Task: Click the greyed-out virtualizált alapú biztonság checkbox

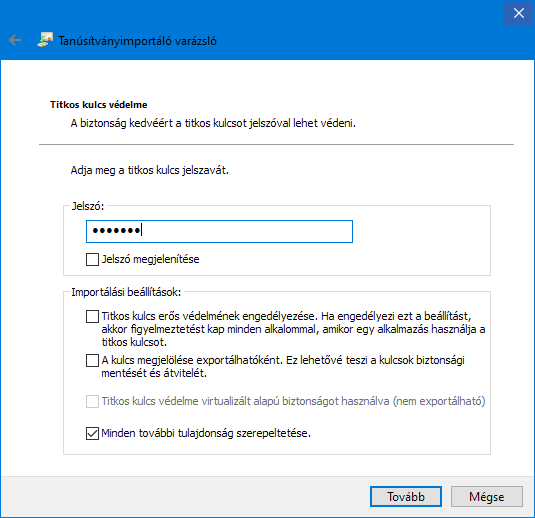Action: [x=92, y=401]
